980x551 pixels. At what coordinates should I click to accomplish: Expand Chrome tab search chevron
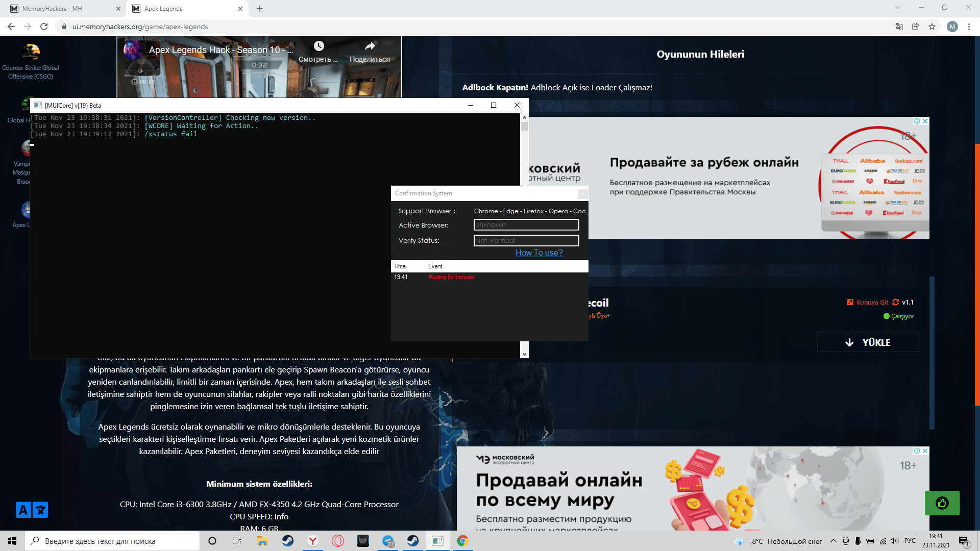[898, 7]
